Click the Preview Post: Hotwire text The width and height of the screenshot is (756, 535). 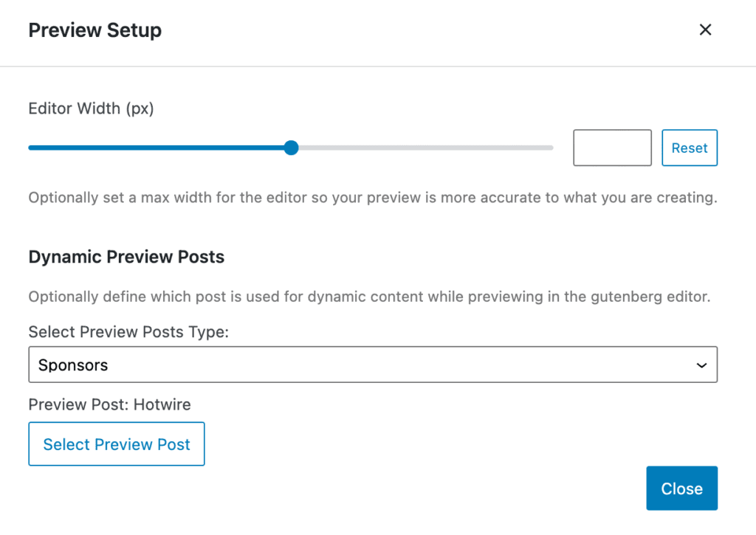pyautogui.click(x=109, y=404)
